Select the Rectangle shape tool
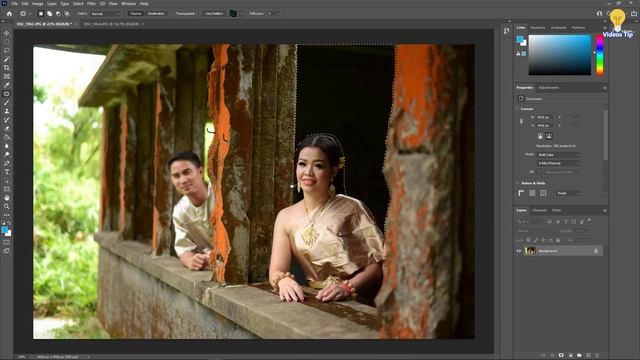This screenshot has height=360, width=640. pos(7,189)
